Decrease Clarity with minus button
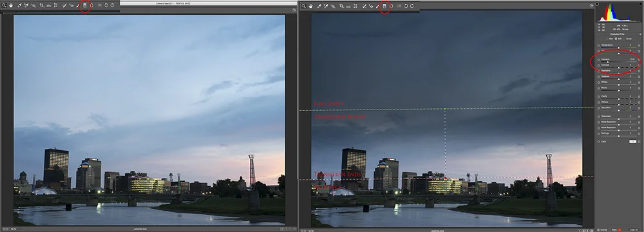Viewport: 644px width, 232px height. click(x=598, y=96)
